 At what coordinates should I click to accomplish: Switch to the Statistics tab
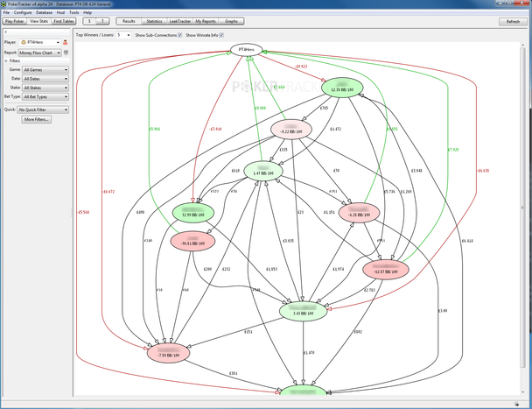click(154, 21)
